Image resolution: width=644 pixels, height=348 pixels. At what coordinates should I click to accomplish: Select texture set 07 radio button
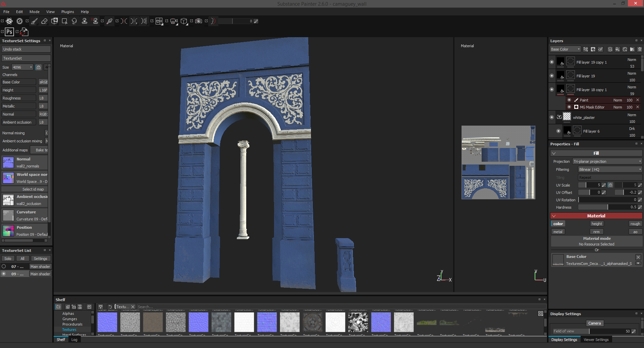pyautogui.click(x=4, y=266)
